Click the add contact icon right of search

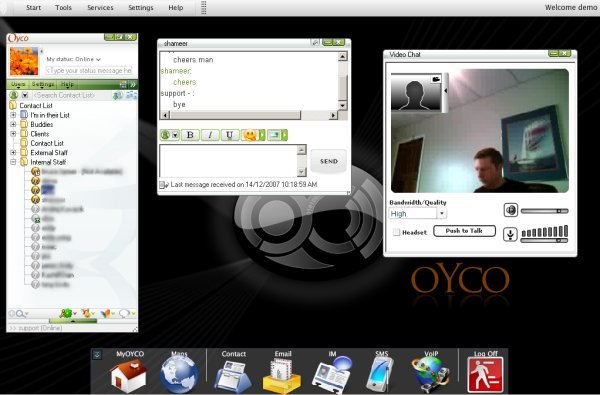click(x=118, y=95)
